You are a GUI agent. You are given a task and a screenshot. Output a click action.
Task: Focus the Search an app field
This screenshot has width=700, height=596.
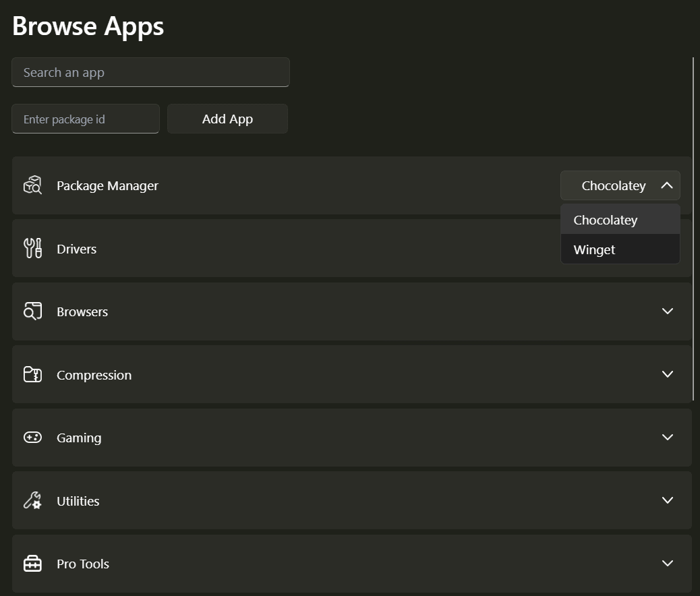point(150,72)
